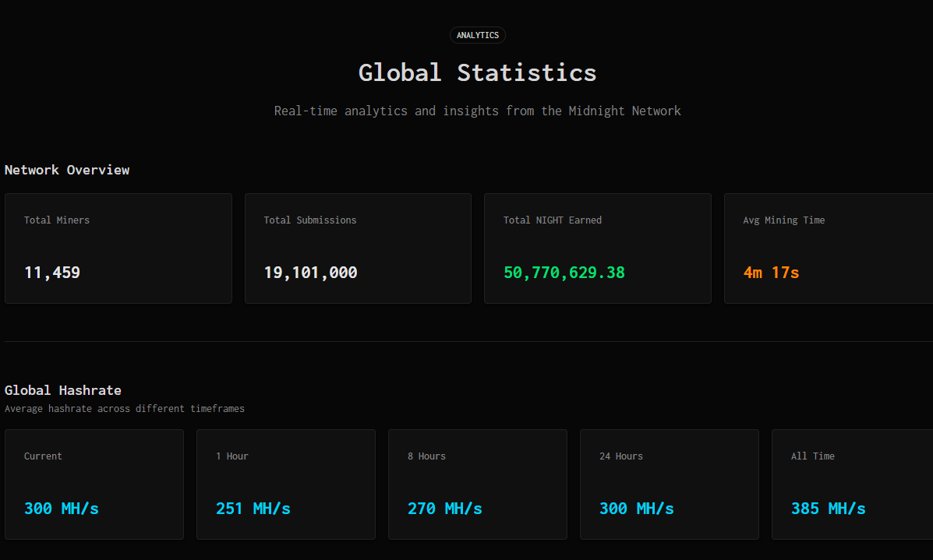This screenshot has width=933, height=560.
Task: Select the Network Overview heading
Action: (67, 170)
